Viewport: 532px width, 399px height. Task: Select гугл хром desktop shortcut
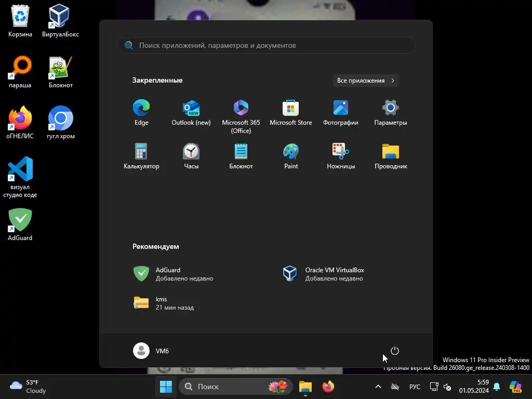click(60, 123)
